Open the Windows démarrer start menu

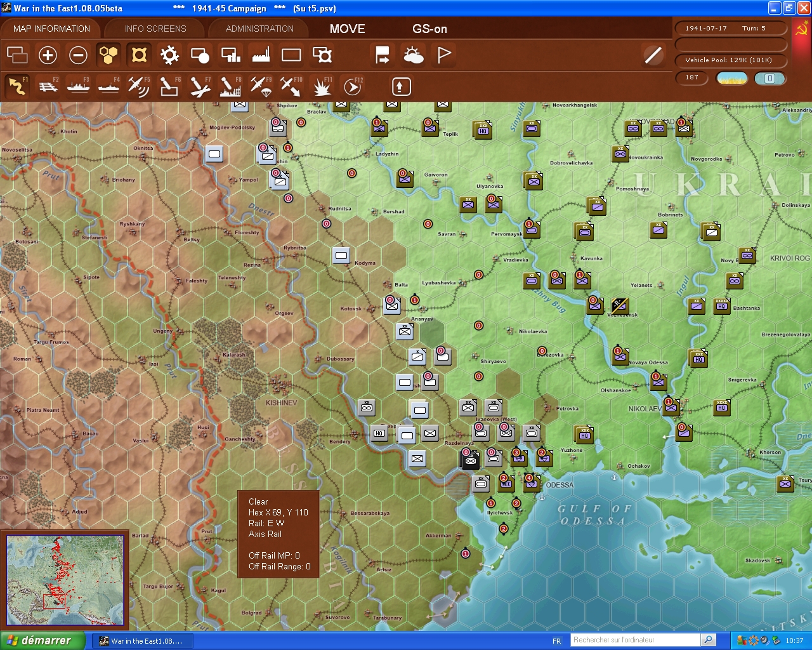(43, 640)
